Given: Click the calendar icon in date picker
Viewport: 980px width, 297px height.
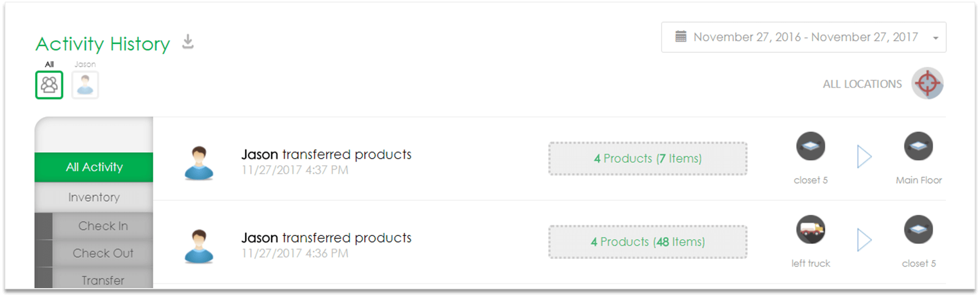Looking at the screenshot, I should [680, 37].
